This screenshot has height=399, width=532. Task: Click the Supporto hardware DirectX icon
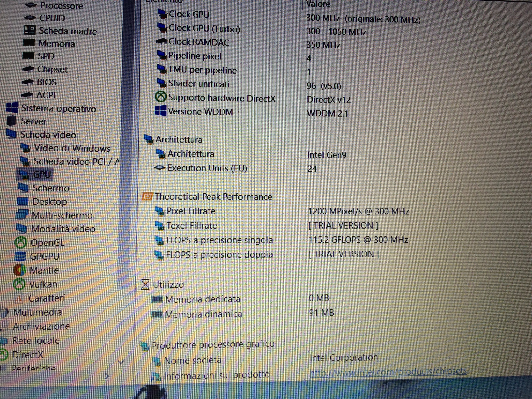pos(161,97)
